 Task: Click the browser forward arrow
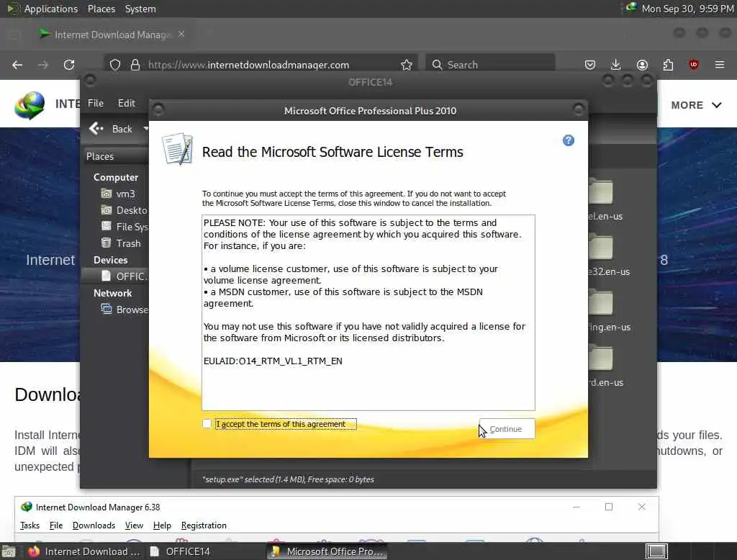(x=43, y=65)
